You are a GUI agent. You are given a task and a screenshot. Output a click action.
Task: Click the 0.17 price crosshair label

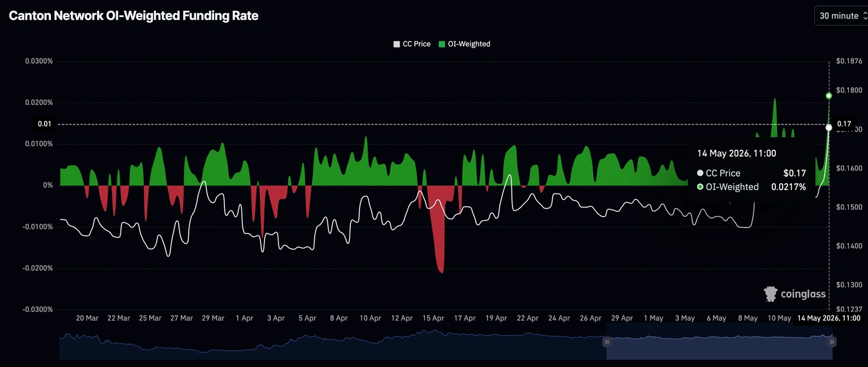tap(844, 124)
